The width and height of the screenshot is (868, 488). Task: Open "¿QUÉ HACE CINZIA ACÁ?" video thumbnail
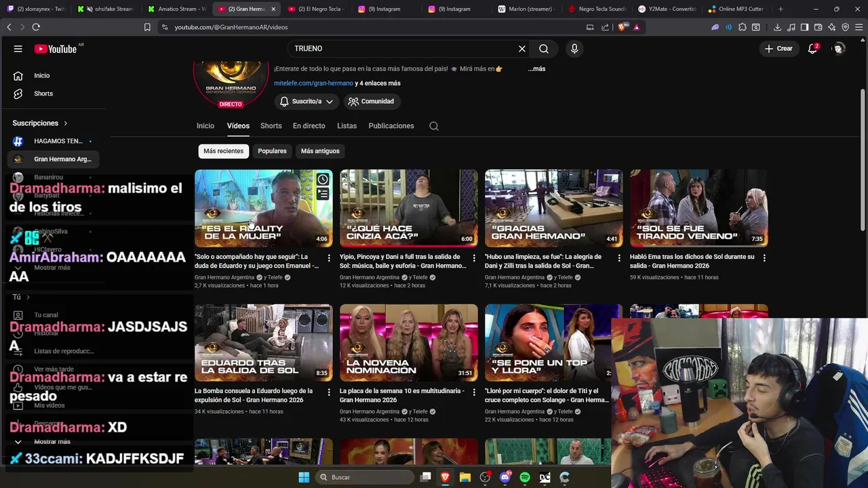[x=409, y=208]
